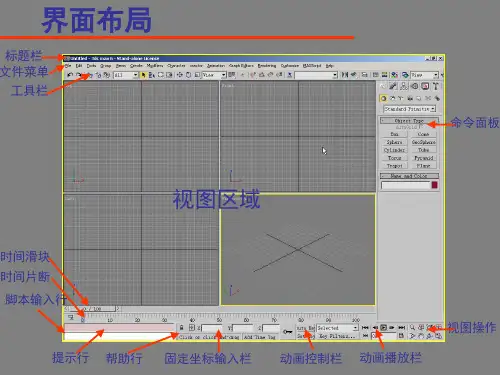Click the object name input field

click(x=406, y=185)
